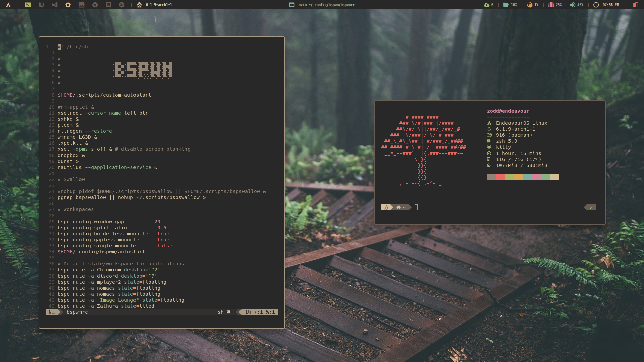Image resolution: width=644 pixels, height=362 pixels.
Task: Click the red swatch in neofetch palette
Action: tap(500, 177)
